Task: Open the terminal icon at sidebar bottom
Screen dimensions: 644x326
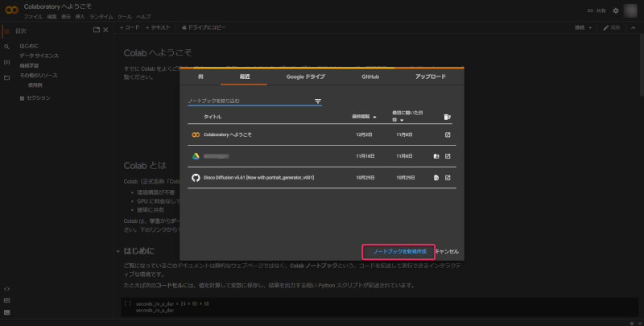Action: 6,312
